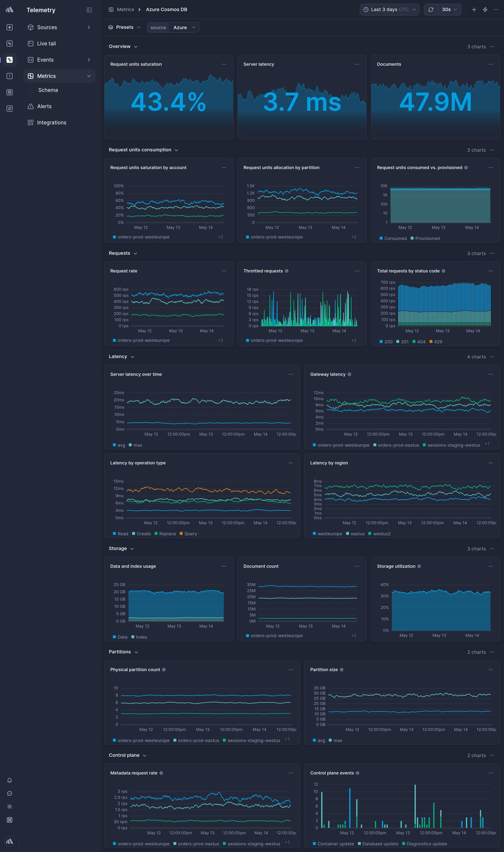Screen dimensions: 504x852
Task: Open the sliders settings icon in left rail
Action: (9, 109)
